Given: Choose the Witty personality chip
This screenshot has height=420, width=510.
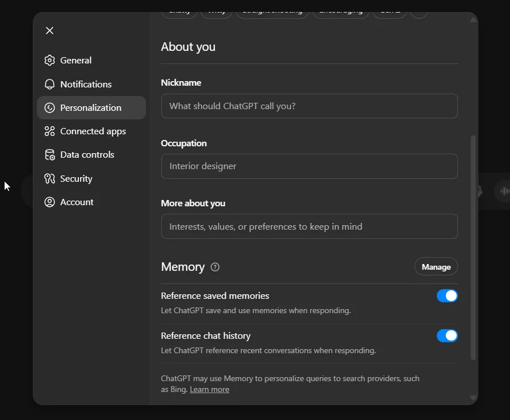Looking at the screenshot, I should [216, 10].
